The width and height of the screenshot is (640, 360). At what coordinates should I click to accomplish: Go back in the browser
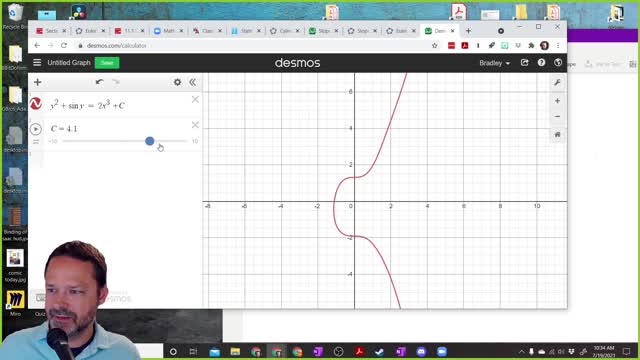pyautogui.click(x=37, y=46)
